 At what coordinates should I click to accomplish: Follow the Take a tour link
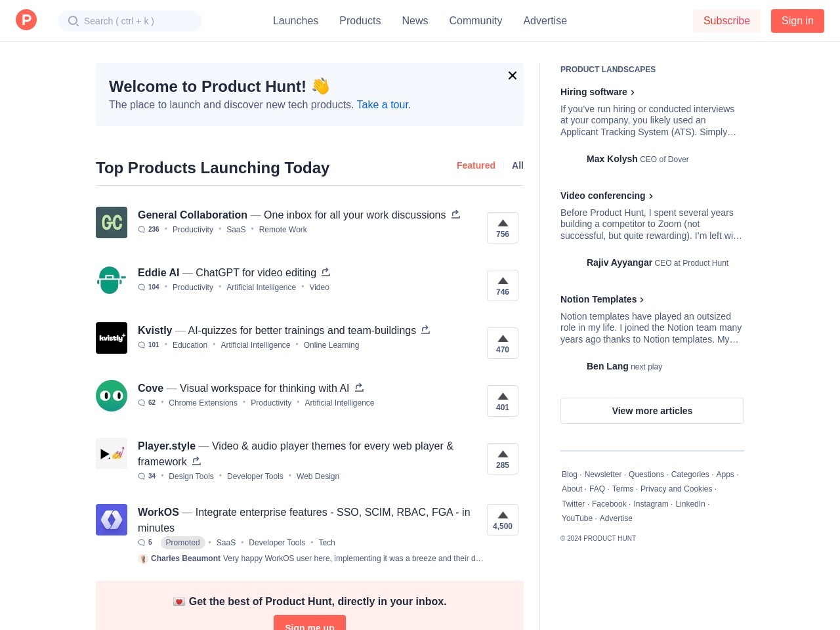click(384, 104)
